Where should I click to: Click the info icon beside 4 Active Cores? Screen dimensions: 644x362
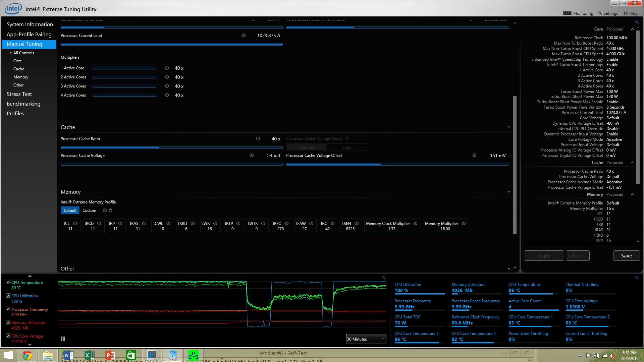point(167,95)
